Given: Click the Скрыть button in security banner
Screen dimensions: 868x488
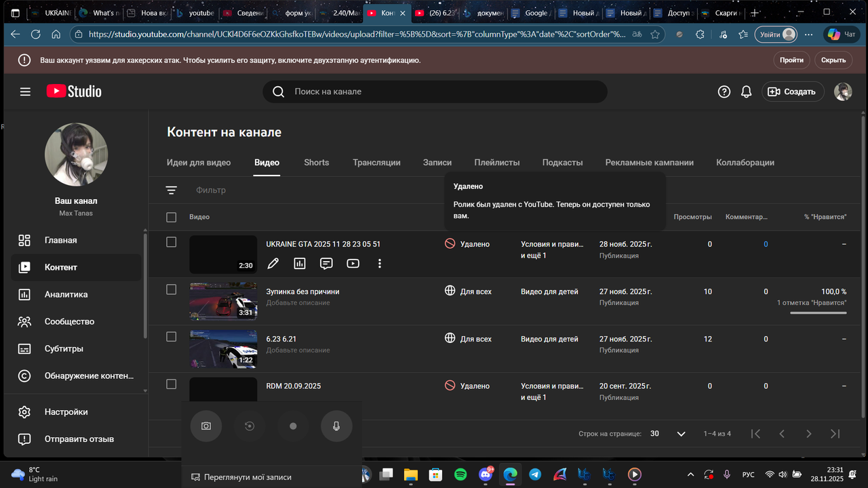Looking at the screenshot, I should pyautogui.click(x=833, y=60).
